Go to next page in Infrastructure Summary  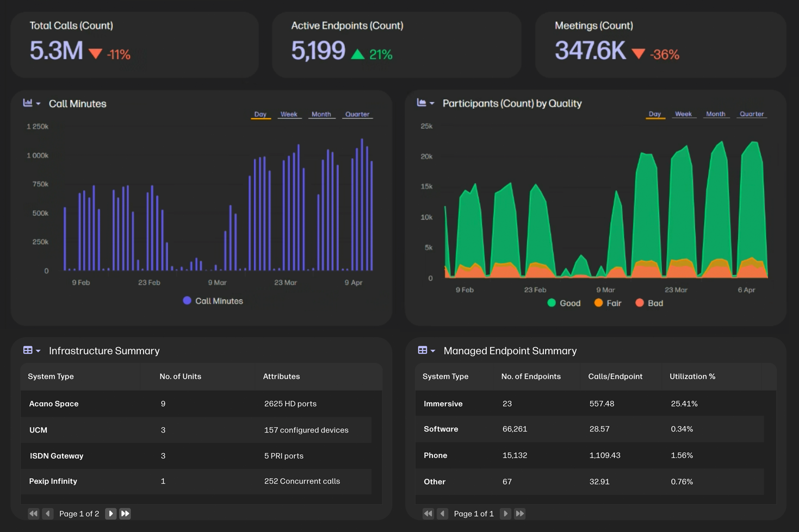pyautogui.click(x=110, y=514)
